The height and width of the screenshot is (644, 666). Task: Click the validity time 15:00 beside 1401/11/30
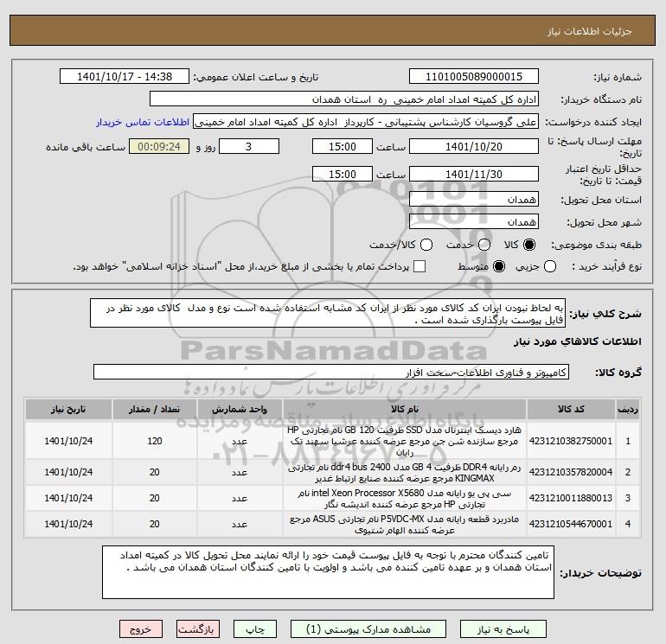click(343, 174)
